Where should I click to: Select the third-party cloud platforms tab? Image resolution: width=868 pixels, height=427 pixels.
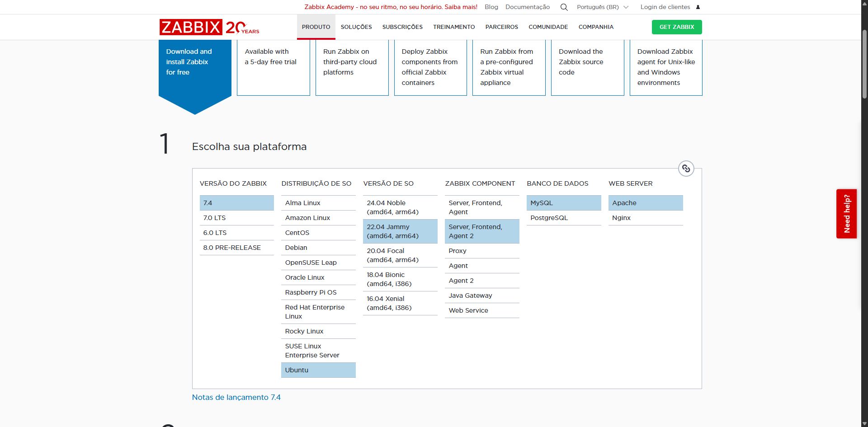click(352, 67)
